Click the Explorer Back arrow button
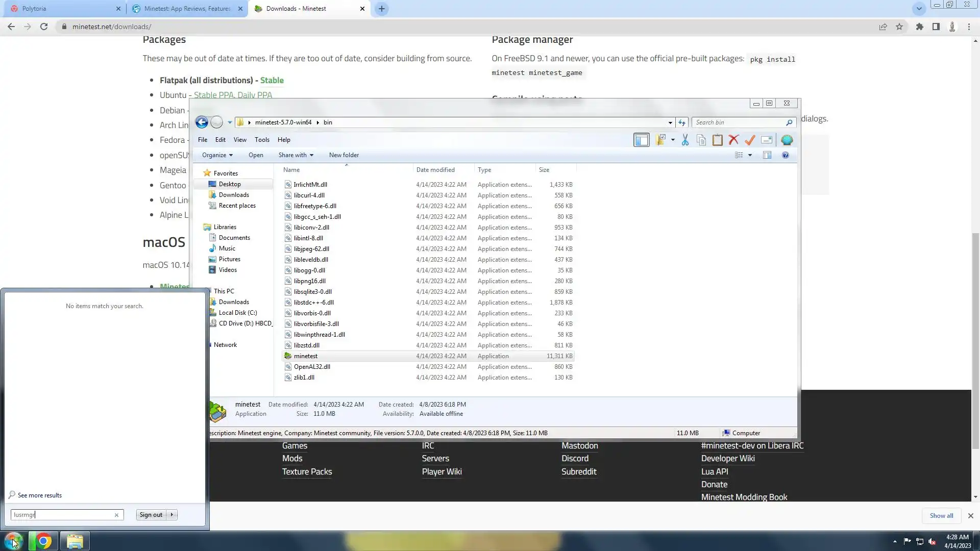 point(202,122)
